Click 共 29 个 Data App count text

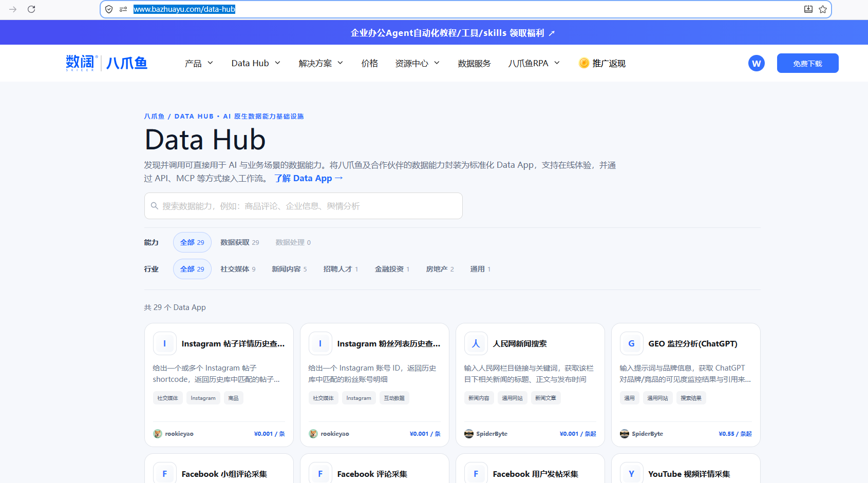point(175,307)
